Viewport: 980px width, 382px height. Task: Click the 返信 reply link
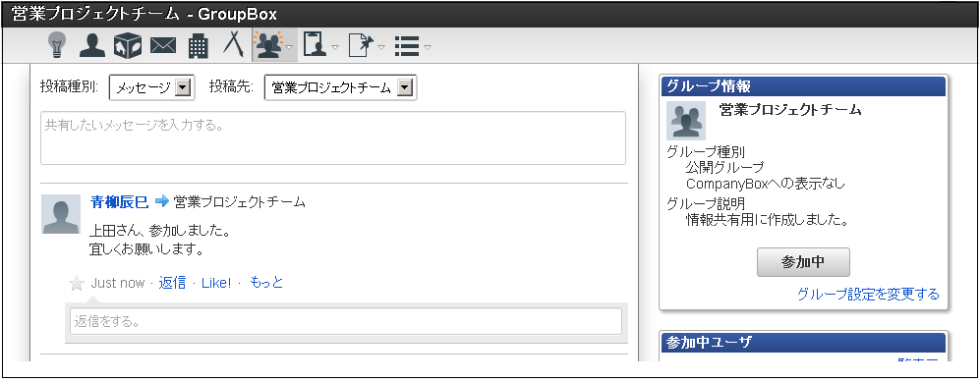click(x=172, y=283)
